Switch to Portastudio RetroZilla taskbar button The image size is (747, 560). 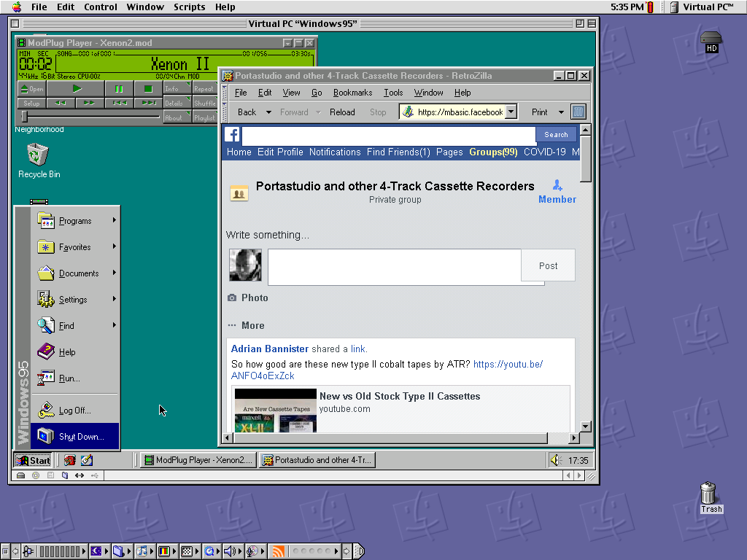[317, 460]
